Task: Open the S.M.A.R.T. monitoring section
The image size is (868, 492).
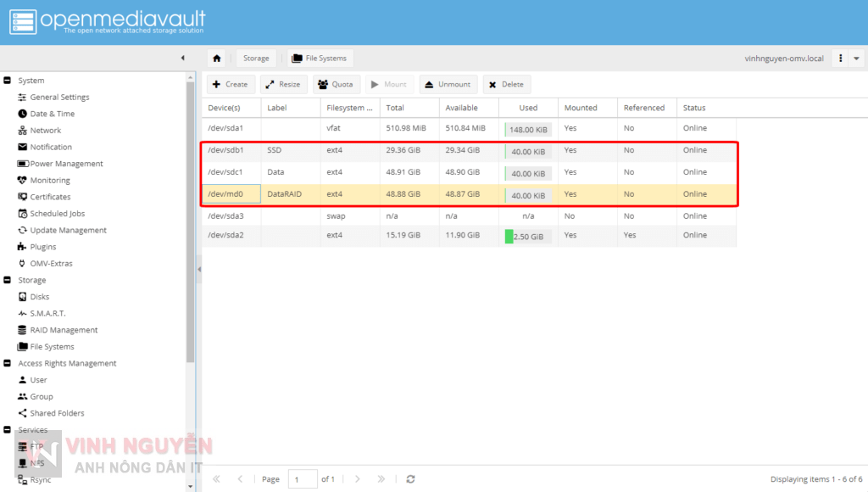Action: (x=49, y=313)
